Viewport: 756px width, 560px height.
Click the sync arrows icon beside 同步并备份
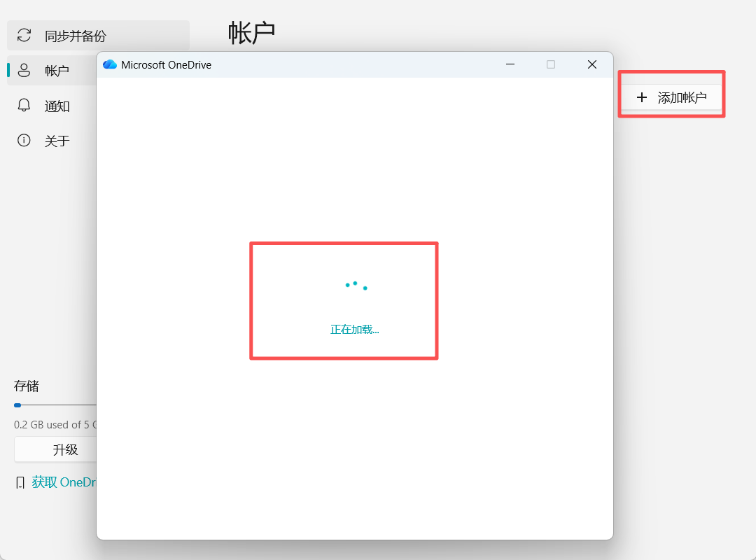[x=24, y=35]
